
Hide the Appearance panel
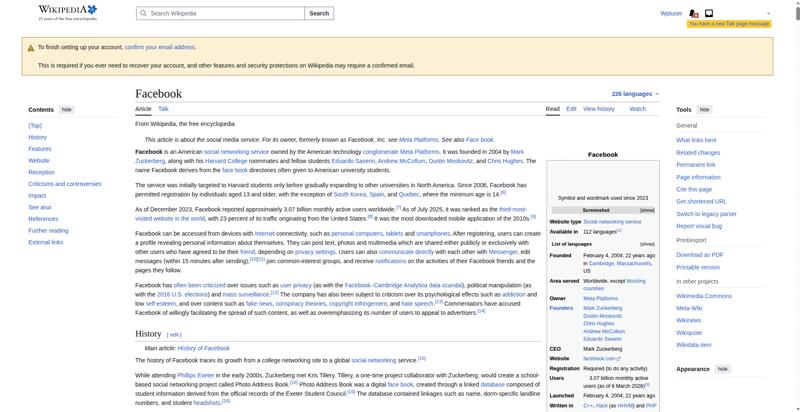(x=722, y=369)
